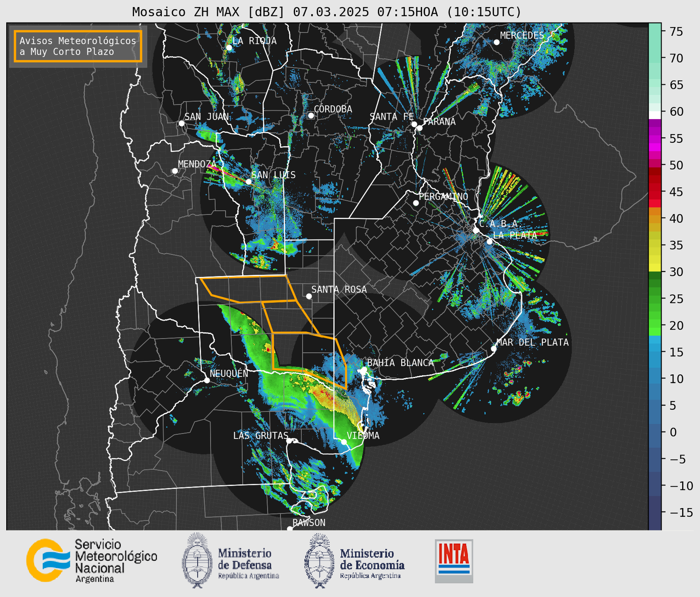The image size is (700, 597).
Task: Click the 30 dBZ label on the color scale
Action: tap(676, 272)
